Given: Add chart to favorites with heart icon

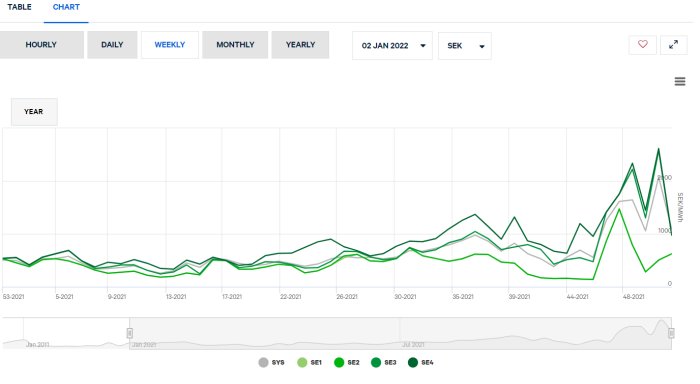Looking at the screenshot, I should click(642, 45).
